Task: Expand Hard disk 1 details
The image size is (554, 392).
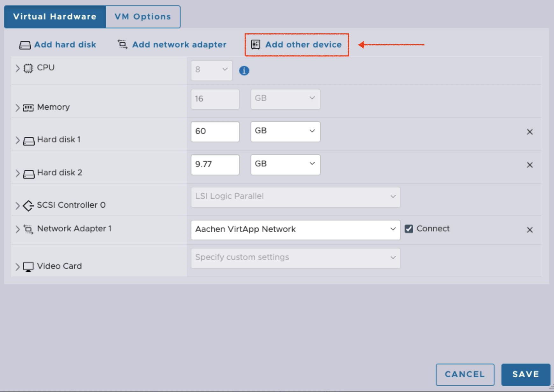Action: point(18,140)
